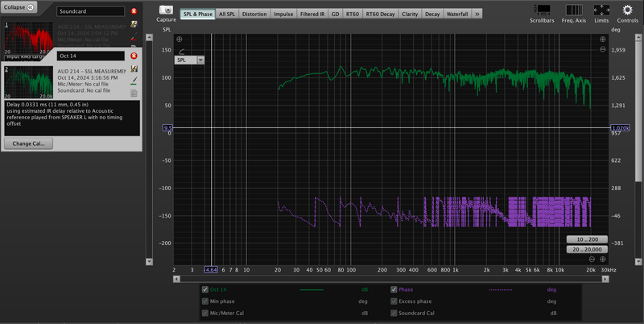The image size is (644, 324).
Task: Open the Impulse tab
Action: 283,14
